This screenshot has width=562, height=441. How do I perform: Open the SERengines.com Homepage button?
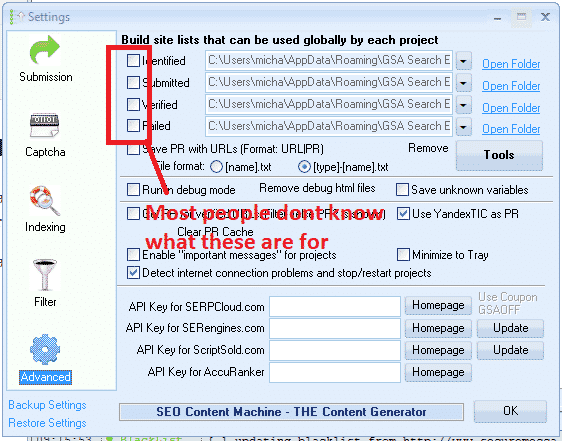438,328
